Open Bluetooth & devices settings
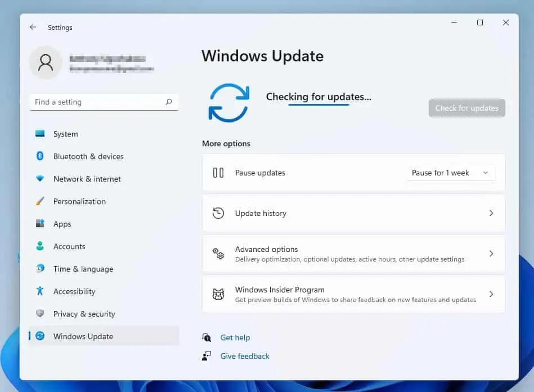The height and width of the screenshot is (392, 534). (104, 156)
